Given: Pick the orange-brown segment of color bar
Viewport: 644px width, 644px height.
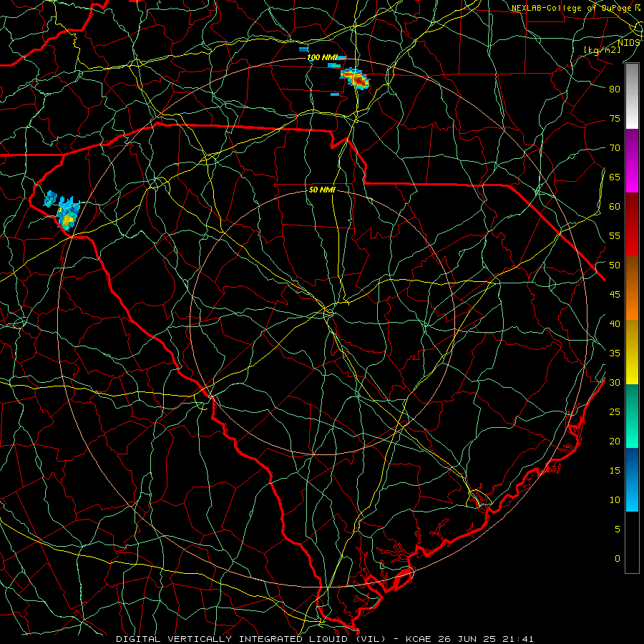Looking at the screenshot, I should click(632, 288).
